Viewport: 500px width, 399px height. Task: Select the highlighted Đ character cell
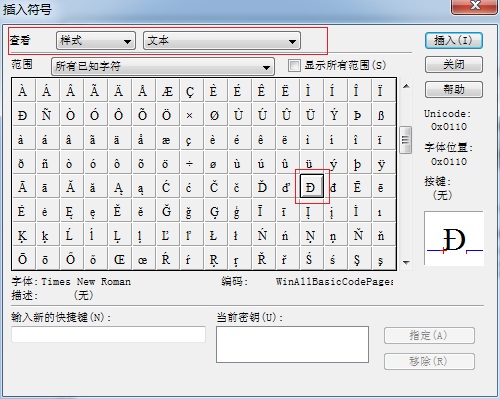pos(312,186)
